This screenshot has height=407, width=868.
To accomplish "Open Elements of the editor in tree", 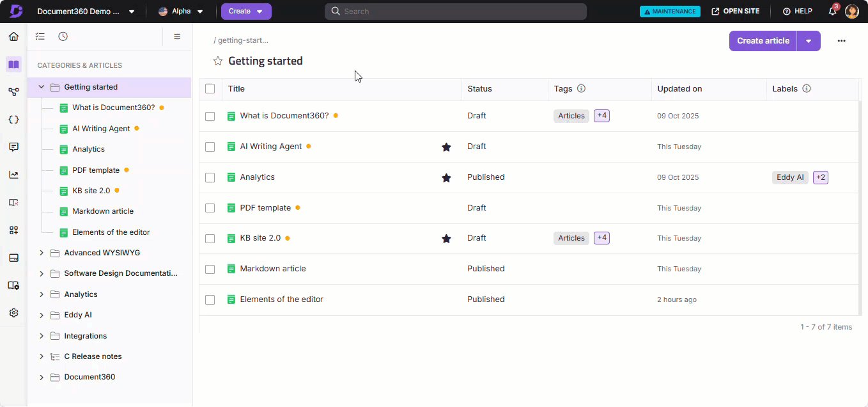I will pyautogui.click(x=111, y=232).
